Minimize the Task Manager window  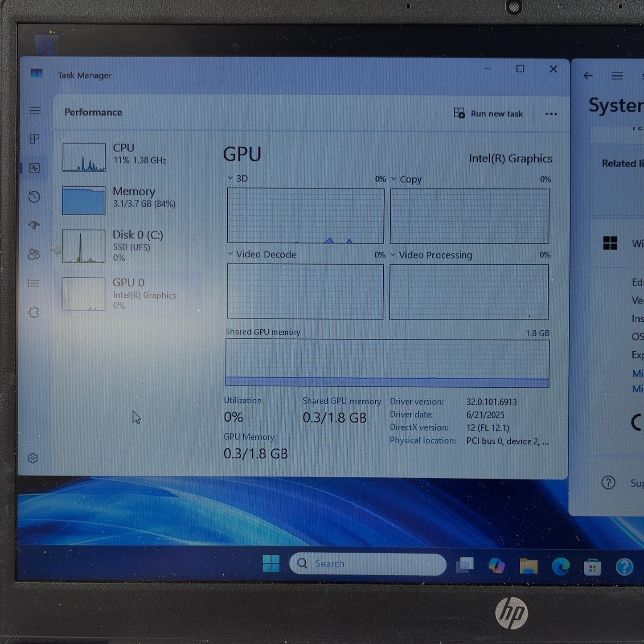[x=488, y=69]
